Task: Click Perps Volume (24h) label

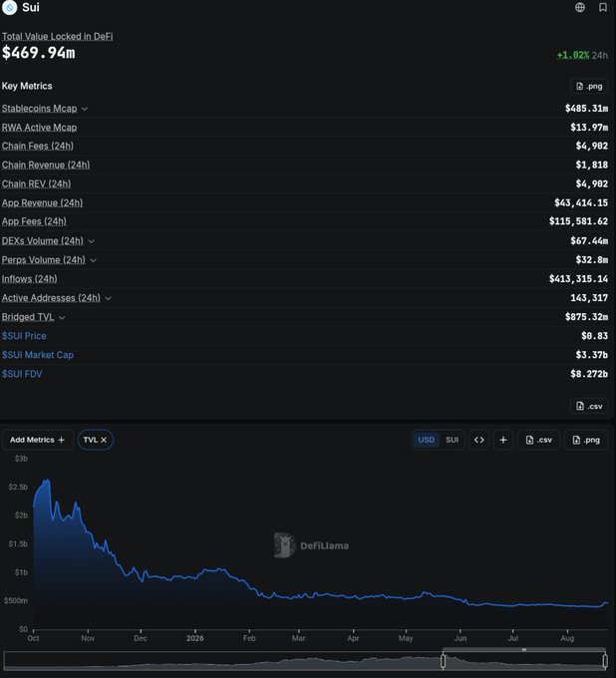Action: [43, 260]
